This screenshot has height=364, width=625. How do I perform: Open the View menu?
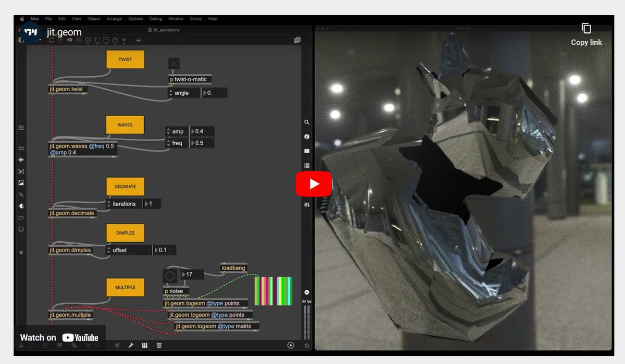tap(77, 19)
